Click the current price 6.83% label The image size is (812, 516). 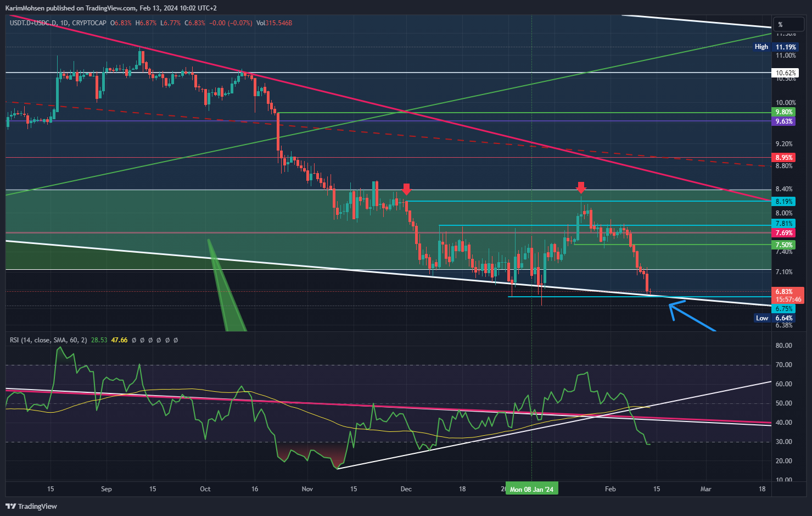[784, 292]
